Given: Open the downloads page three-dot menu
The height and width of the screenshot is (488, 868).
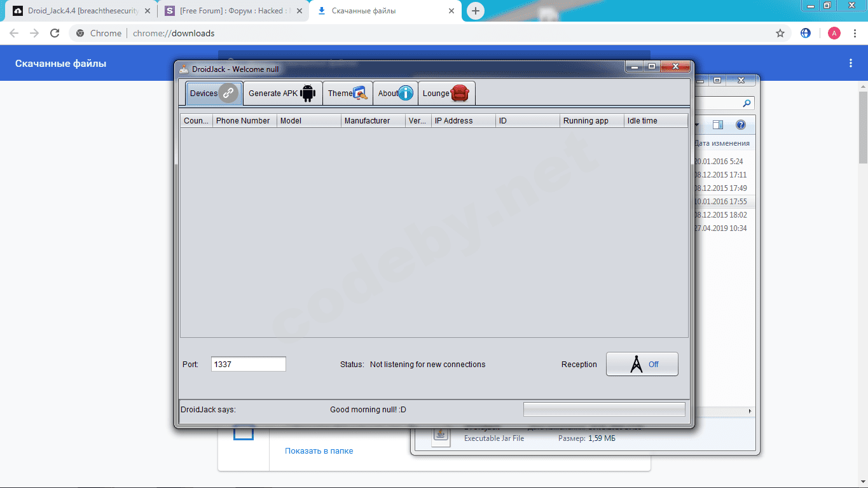Looking at the screenshot, I should (x=851, y=63).
